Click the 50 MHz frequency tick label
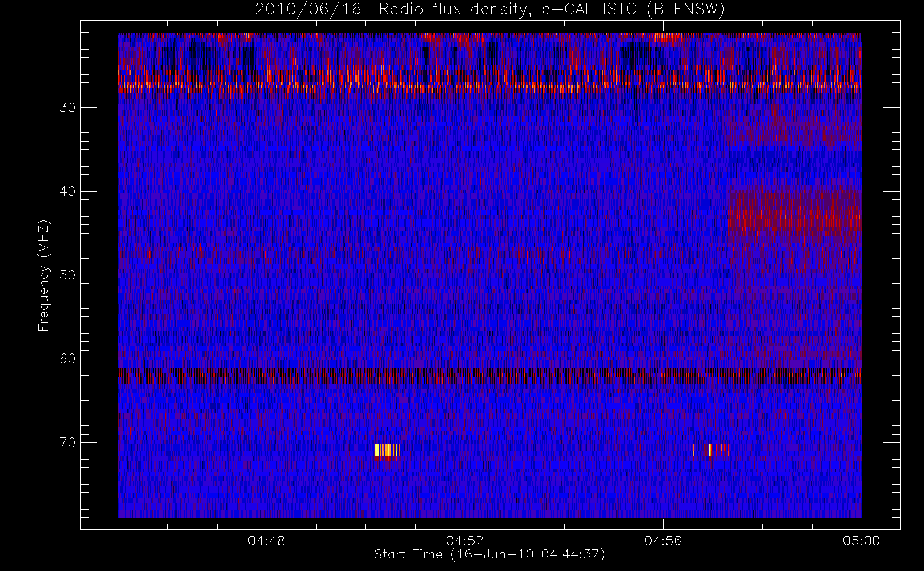 (x=67, y=275)
